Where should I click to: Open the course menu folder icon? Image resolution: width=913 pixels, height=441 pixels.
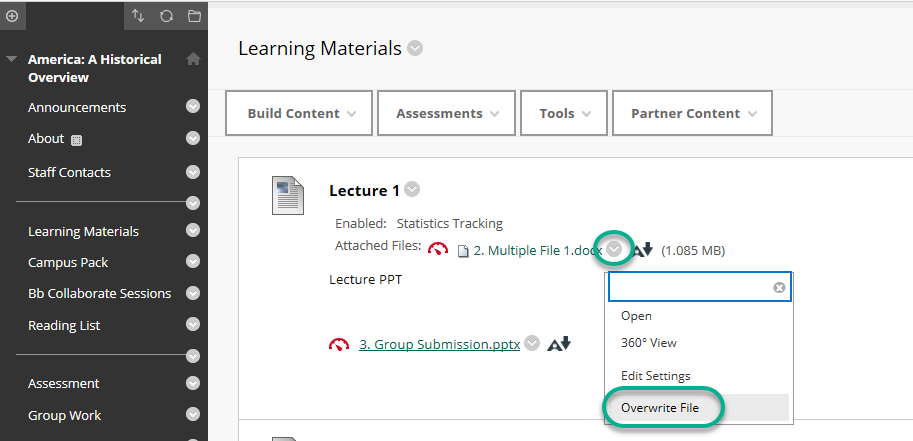pos(194,16)
